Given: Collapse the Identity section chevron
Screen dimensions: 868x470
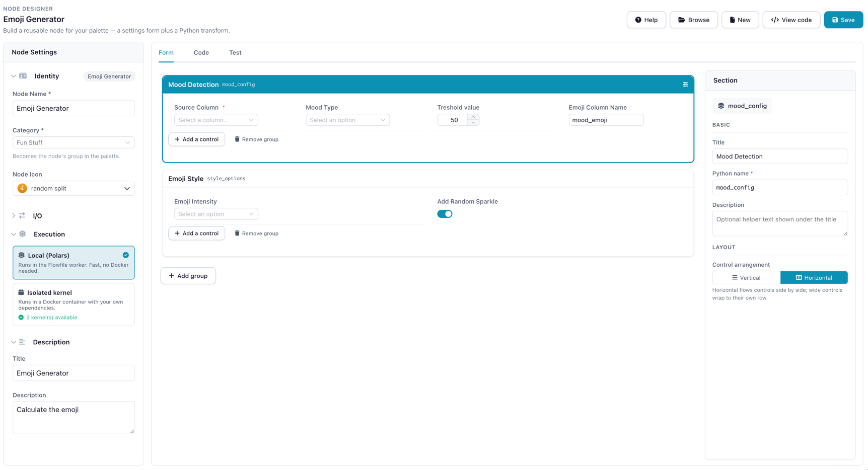Looking at the screenshot, I should [x=14, y=76].
